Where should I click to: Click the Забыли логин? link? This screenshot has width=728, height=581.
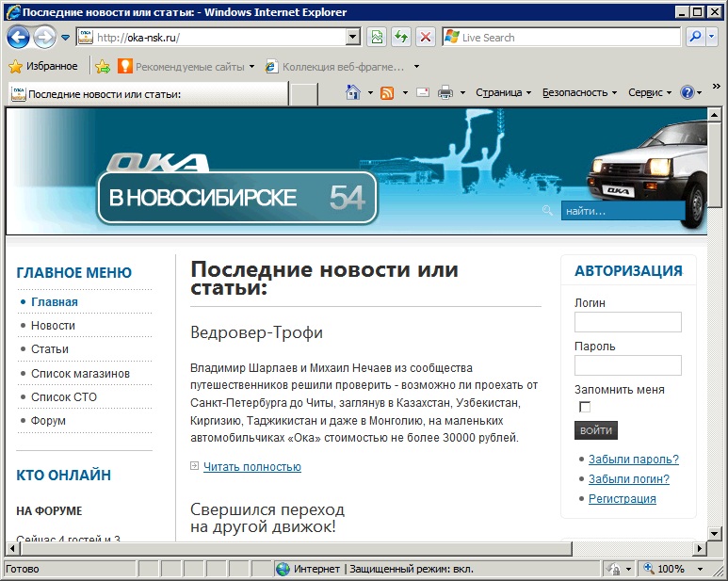coord(629,479)
